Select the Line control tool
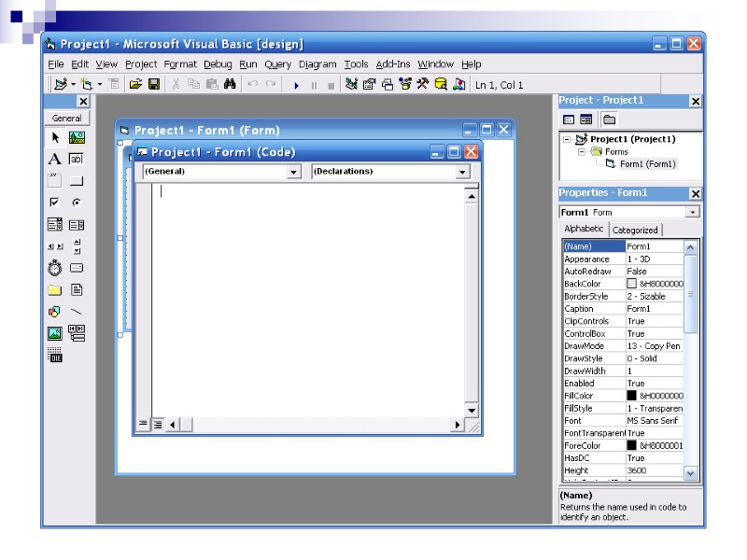Screen dimensions: 747x560 (x=77, y=312)
